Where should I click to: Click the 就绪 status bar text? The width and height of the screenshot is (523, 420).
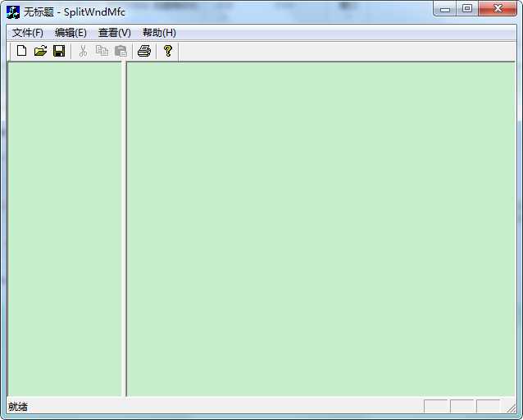18,407
